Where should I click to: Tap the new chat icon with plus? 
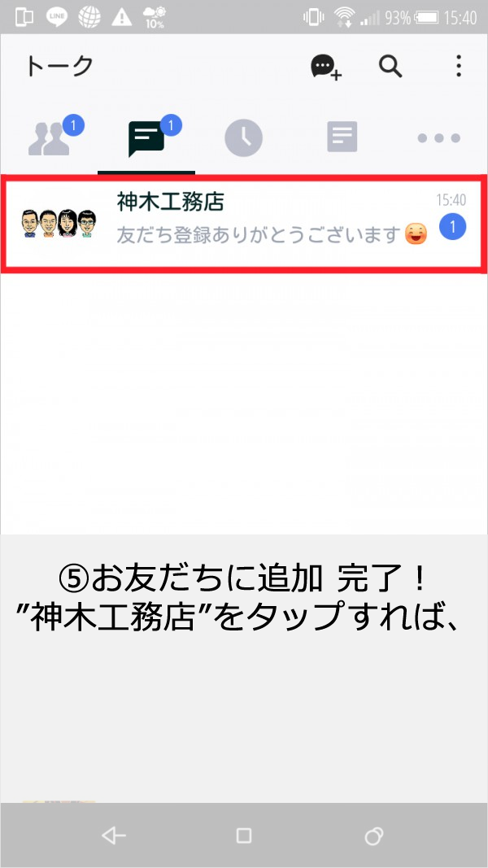coord(326,68)
